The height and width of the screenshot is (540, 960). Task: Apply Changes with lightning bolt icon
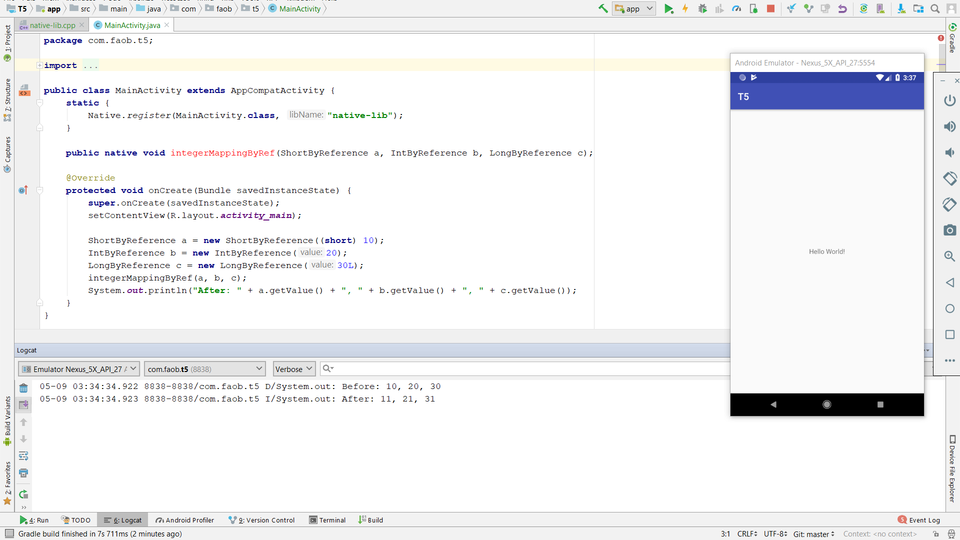pos(685,9)
